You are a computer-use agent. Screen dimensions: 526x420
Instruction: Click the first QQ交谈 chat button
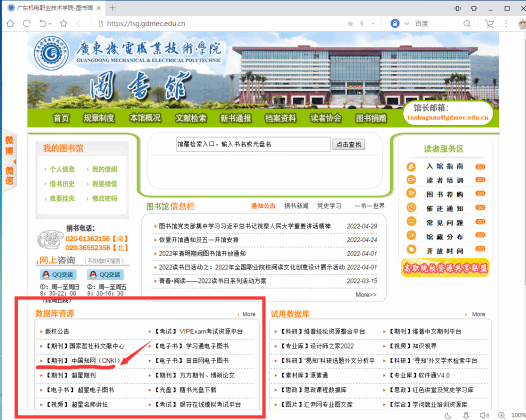[x=58, y=275]
